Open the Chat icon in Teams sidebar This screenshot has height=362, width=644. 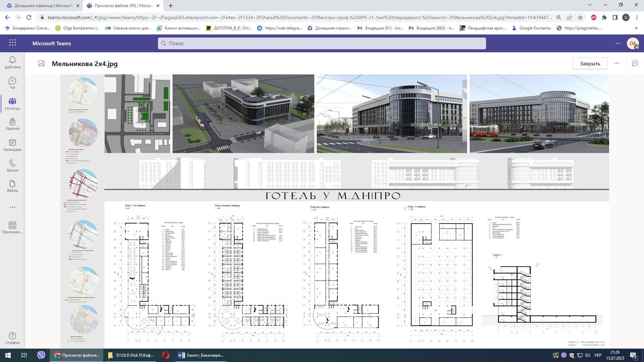point(12,83)
